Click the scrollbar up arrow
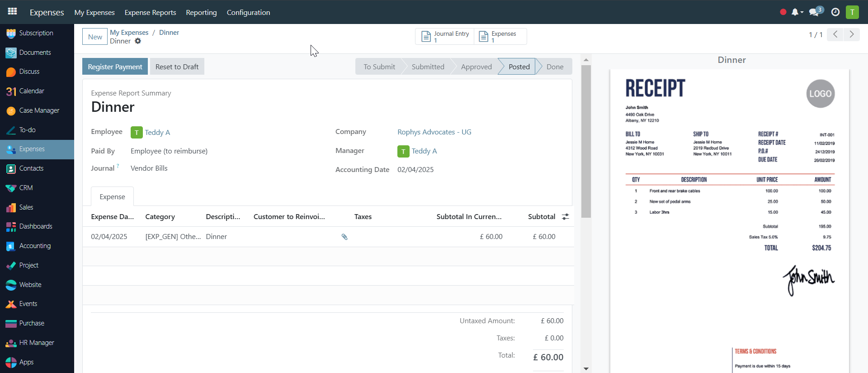This screenshot has height=373, width=868. [586, 60]
